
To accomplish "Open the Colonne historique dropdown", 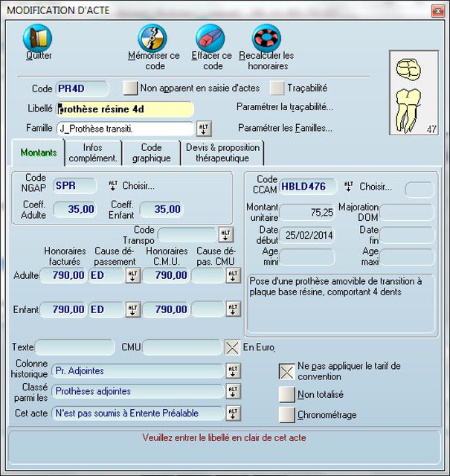I will click(x=233, y=370).
